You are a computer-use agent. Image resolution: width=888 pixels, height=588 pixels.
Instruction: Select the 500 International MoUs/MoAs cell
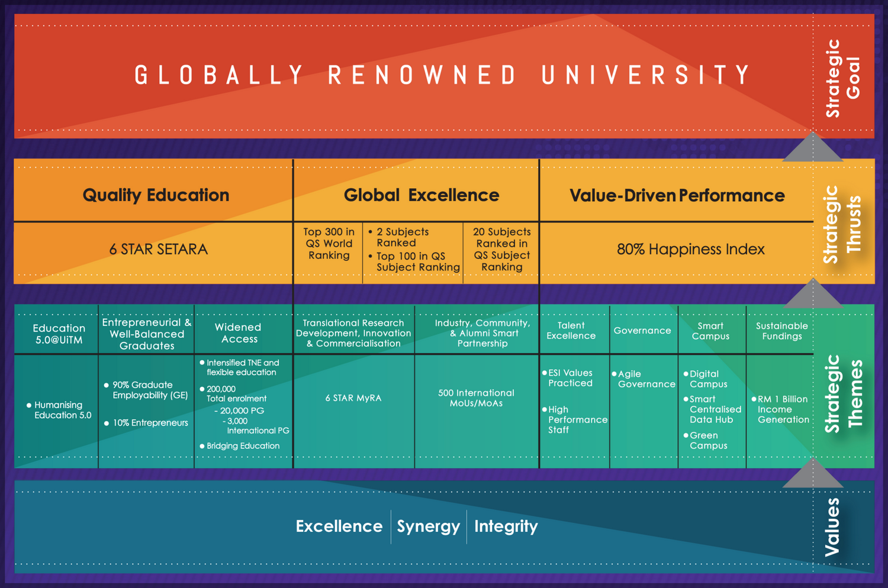pos(476,398)
